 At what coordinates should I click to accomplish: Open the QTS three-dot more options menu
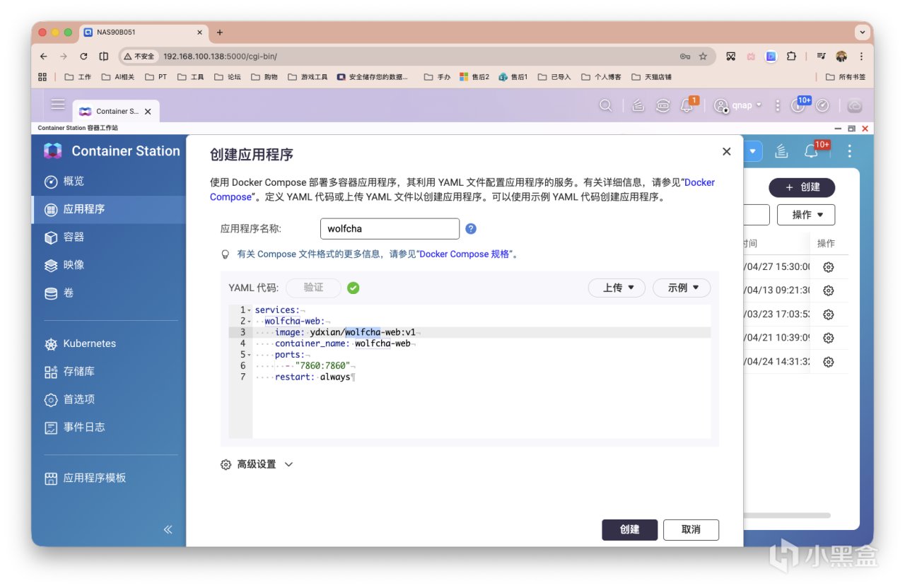777,105
